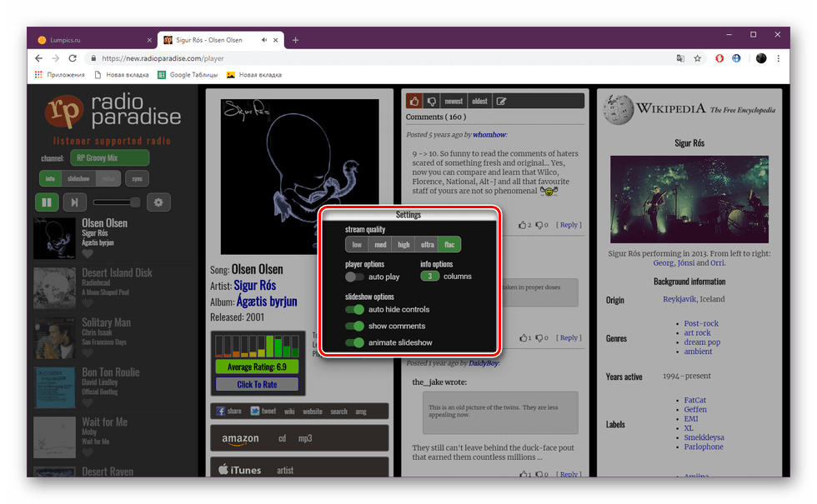Image resolution: width=817 pixels, height=504 pixels.
Task: Click the thumbs up icon above comments
Action: click(415, 101)
